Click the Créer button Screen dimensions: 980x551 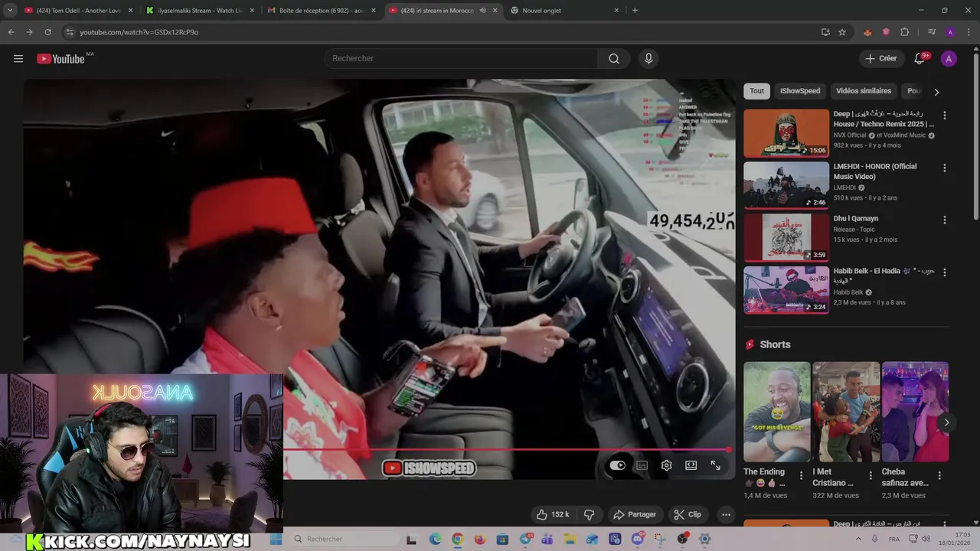pos(880,59)
